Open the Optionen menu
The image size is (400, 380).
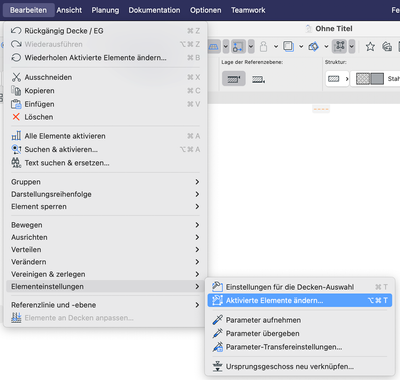[206, 10]
